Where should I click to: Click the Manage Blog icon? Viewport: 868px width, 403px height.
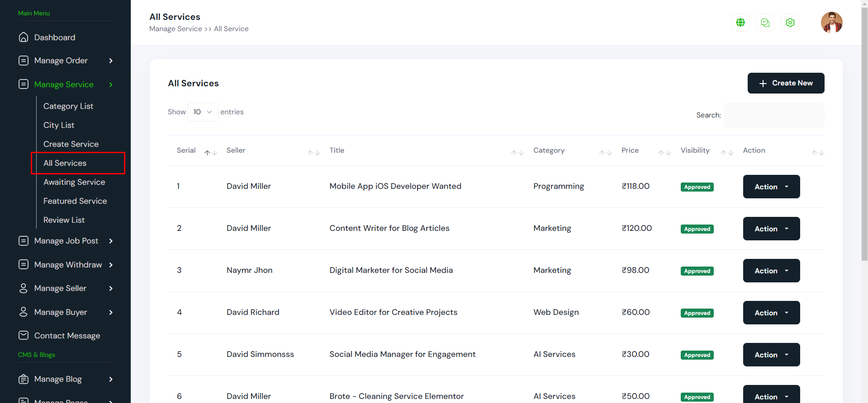tap(24, 379)
